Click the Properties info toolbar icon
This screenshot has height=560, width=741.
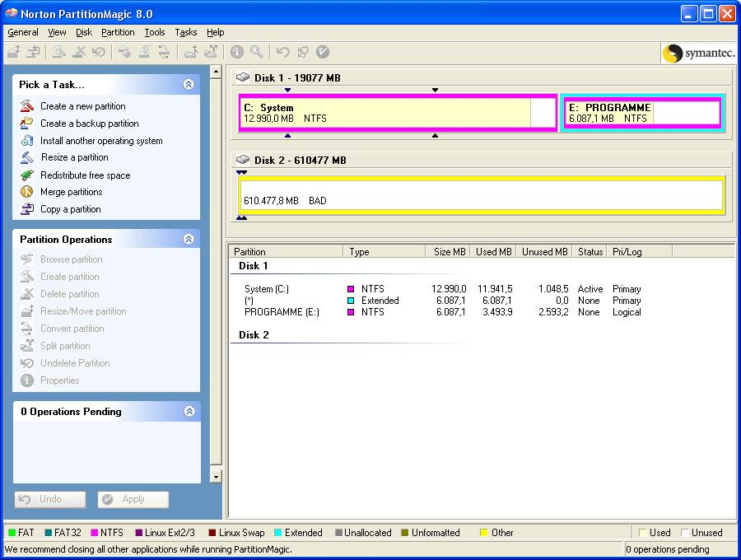pos(237,52)
